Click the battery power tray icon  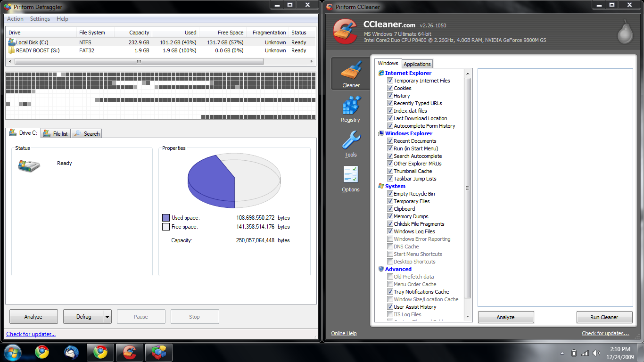coord(574,353)
